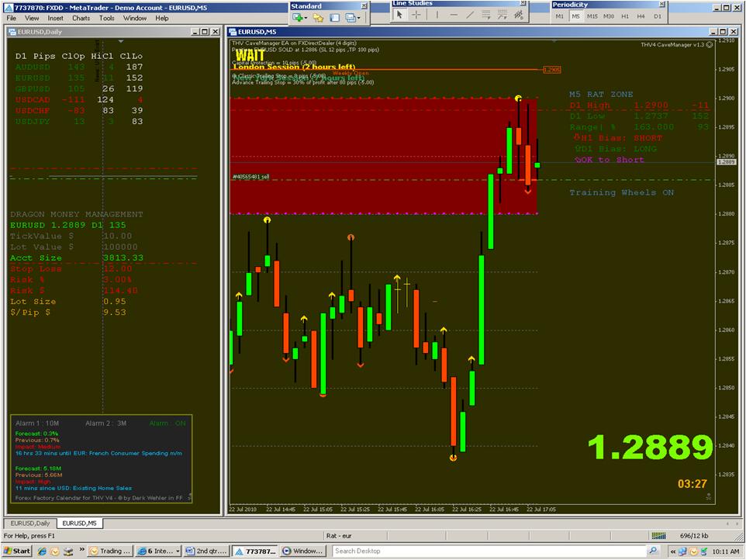Screen dimensions: 746x560
Task: Click the OK to Short signal text
Action: click(610, 160)
